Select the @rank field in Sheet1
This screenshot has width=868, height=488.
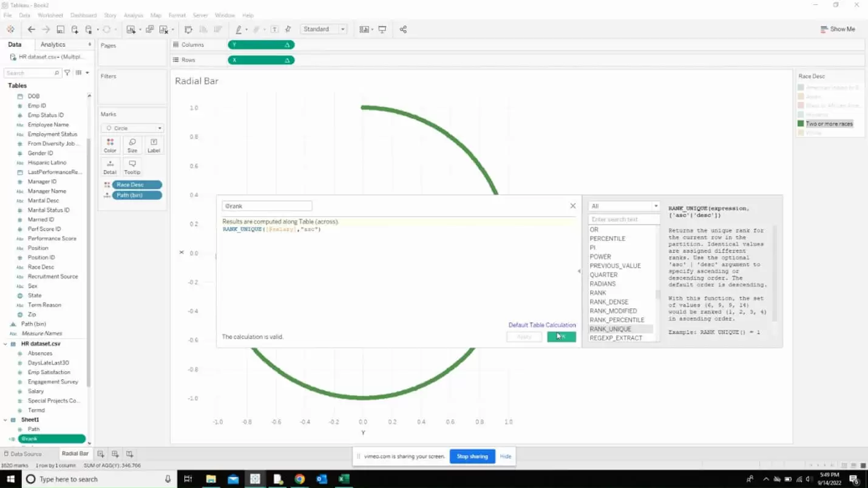(52, 439)
